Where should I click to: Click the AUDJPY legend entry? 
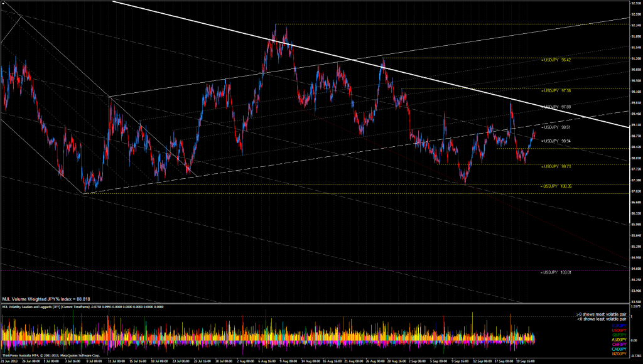tap(619, 340)
